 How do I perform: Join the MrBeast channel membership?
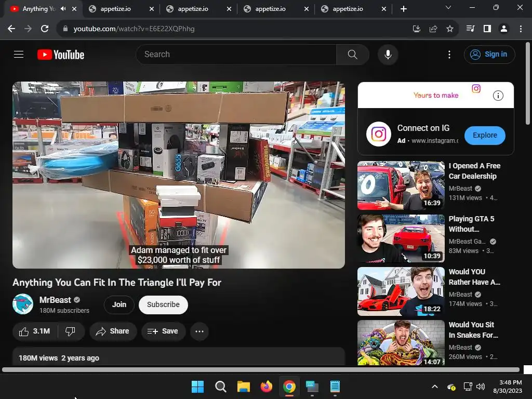point(119,304)
